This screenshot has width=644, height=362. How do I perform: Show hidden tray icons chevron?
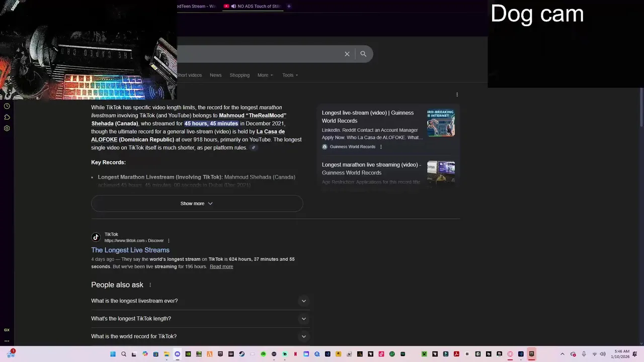coord(562,354)
